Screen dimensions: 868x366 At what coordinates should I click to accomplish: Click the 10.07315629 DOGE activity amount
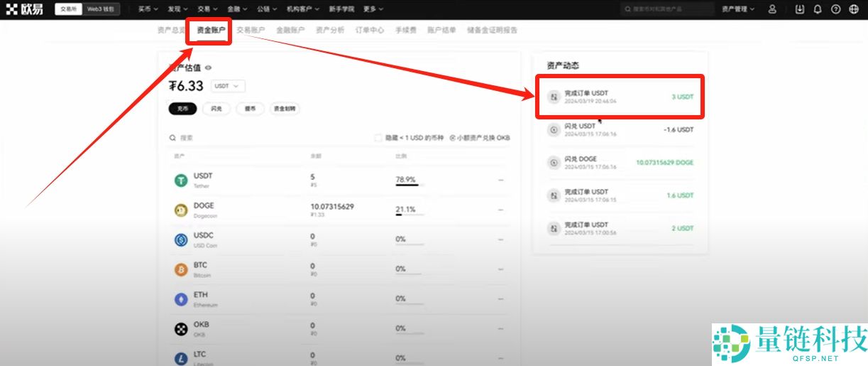pos(665,163)
